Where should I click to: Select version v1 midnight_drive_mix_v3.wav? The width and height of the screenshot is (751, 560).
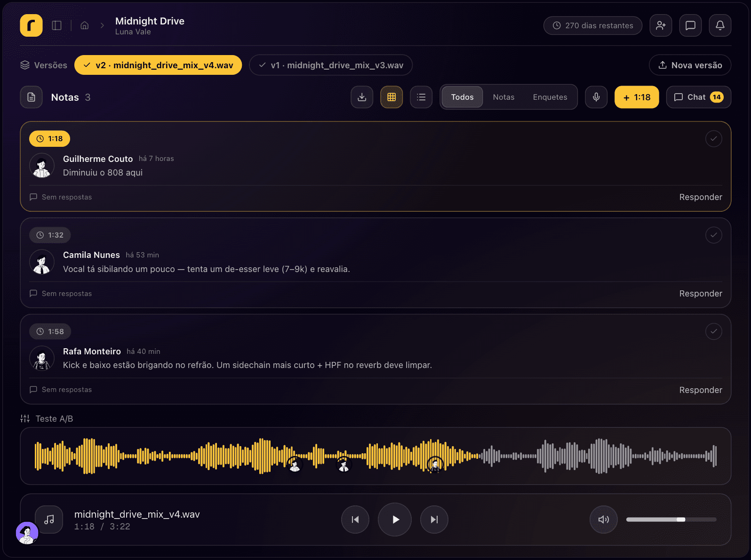[331, 65]
